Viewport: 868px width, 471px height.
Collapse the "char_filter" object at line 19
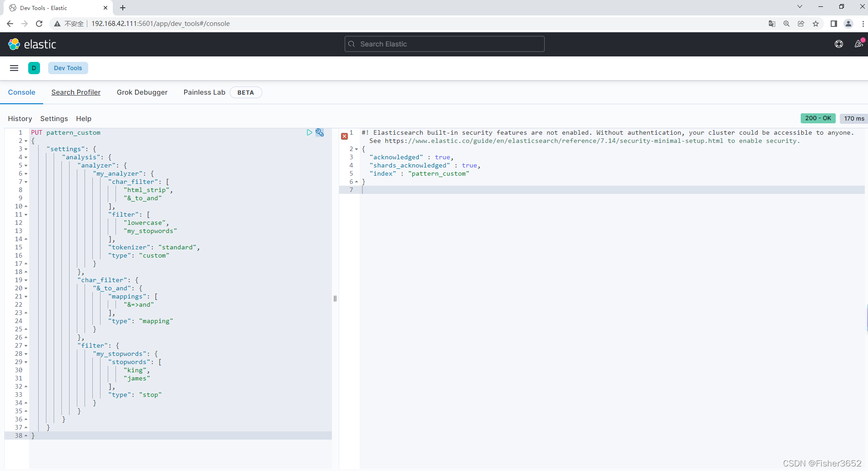26,280
